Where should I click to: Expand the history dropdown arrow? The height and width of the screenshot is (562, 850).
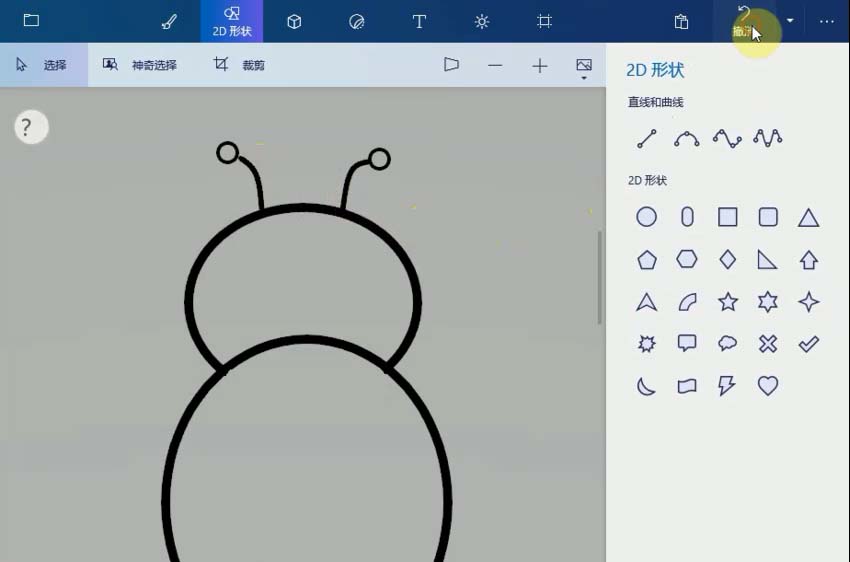pyautogui.click(x=790, y=21)
